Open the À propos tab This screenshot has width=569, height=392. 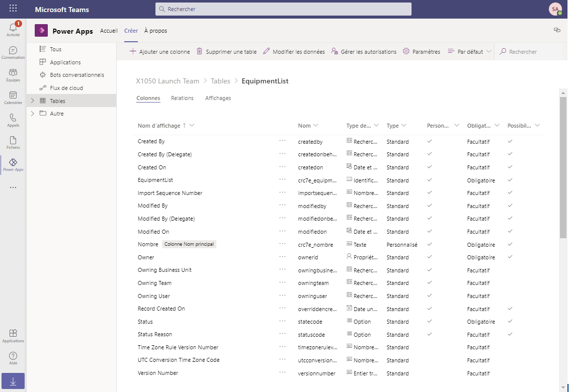point(155,31)
